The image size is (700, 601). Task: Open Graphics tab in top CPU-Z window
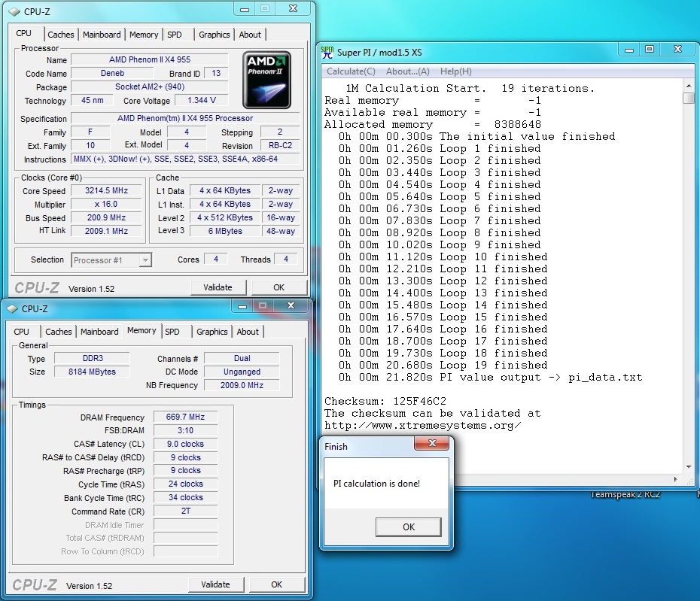click(215, 35)
